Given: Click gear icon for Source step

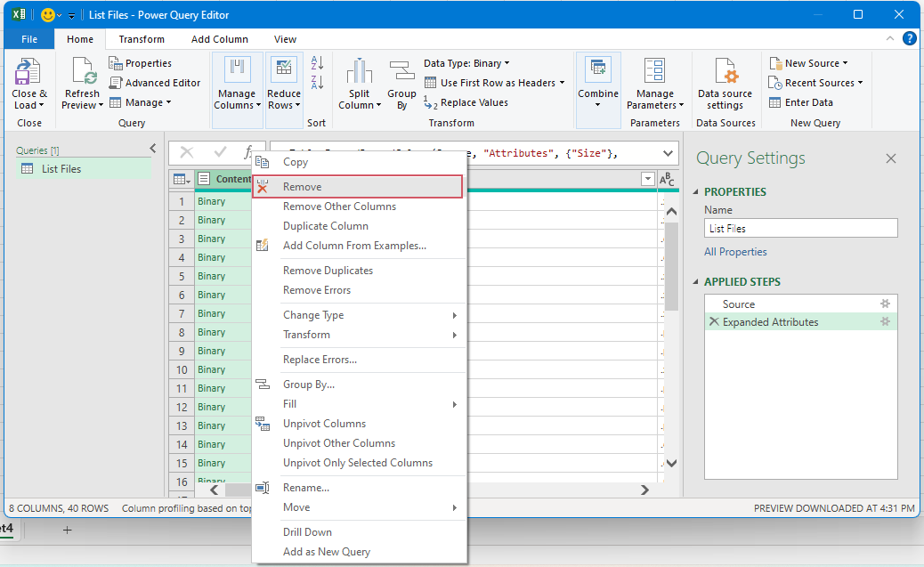Looking at the screenshot, I should point(885,304).
